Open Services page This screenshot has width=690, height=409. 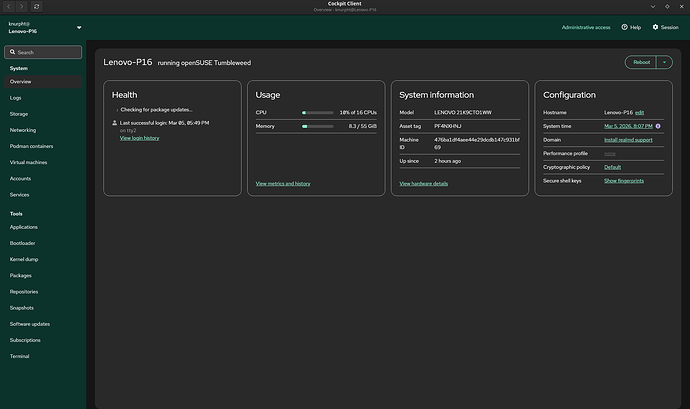pos(43,195)
